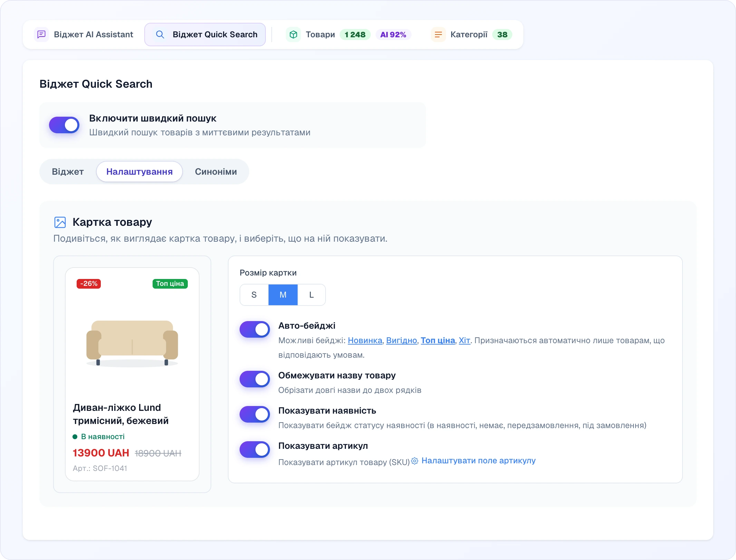This screenshot has width=736, height=560.
Task: Click the sofa product image preview
Action: [x=132, y=344]
